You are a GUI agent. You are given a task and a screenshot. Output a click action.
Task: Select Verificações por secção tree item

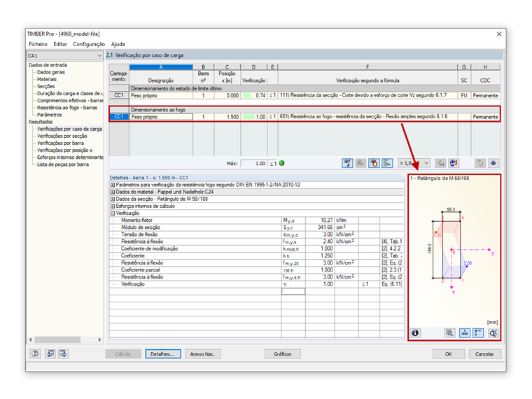click(x=62, y=136)
